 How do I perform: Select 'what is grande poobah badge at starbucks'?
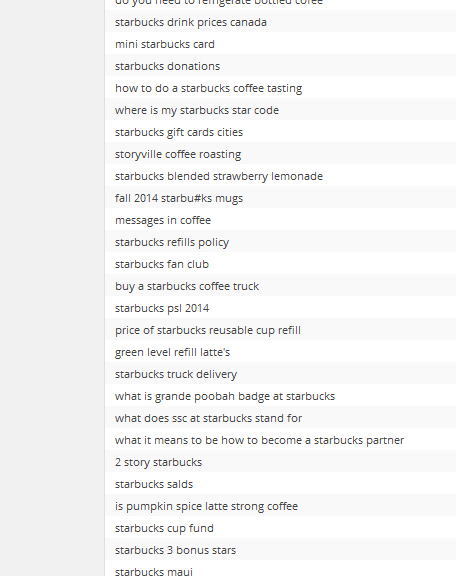225,397
